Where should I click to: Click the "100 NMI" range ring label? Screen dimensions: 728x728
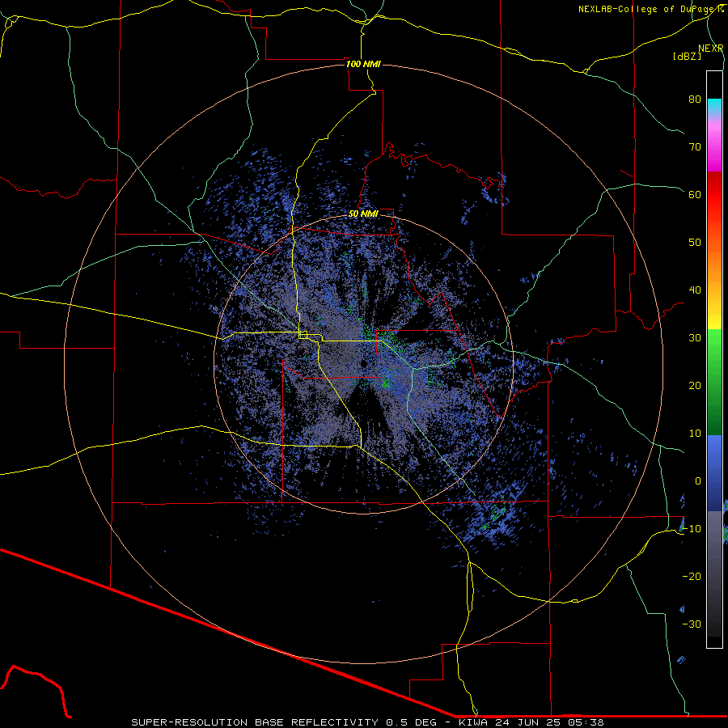pyautogui.click(x=363, y=64)
